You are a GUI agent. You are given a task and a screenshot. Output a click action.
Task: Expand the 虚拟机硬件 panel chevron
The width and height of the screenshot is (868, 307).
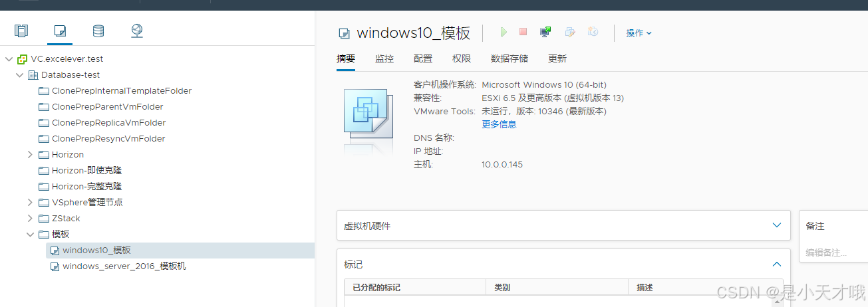[x=776, y=225]
